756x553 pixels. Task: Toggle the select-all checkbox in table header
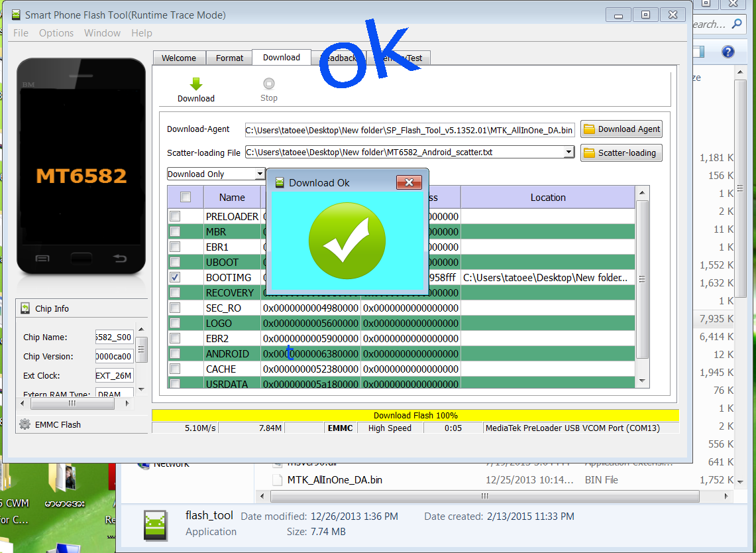pos(185,197)
